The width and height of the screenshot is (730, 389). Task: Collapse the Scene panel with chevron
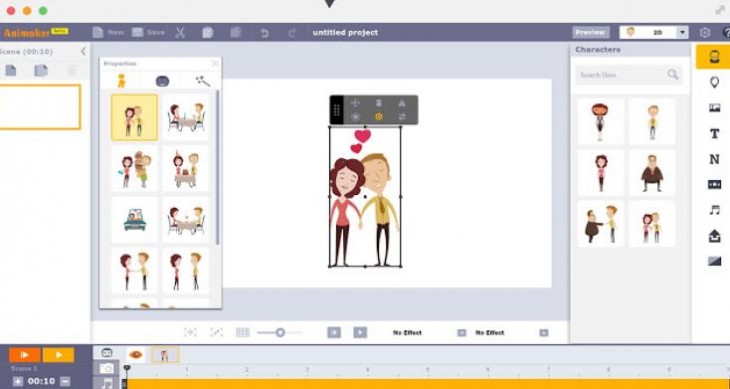tap(83, 51)
